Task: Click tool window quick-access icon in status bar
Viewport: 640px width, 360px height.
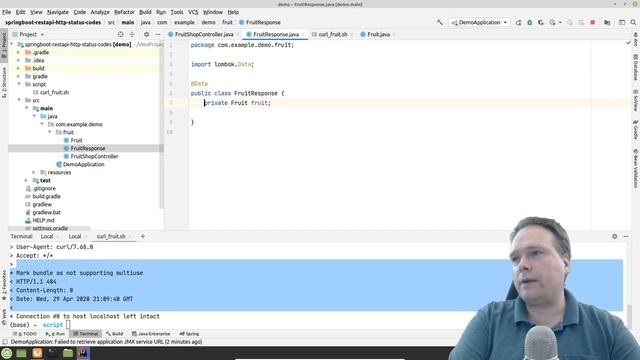Action: click(x=4, y=342)
